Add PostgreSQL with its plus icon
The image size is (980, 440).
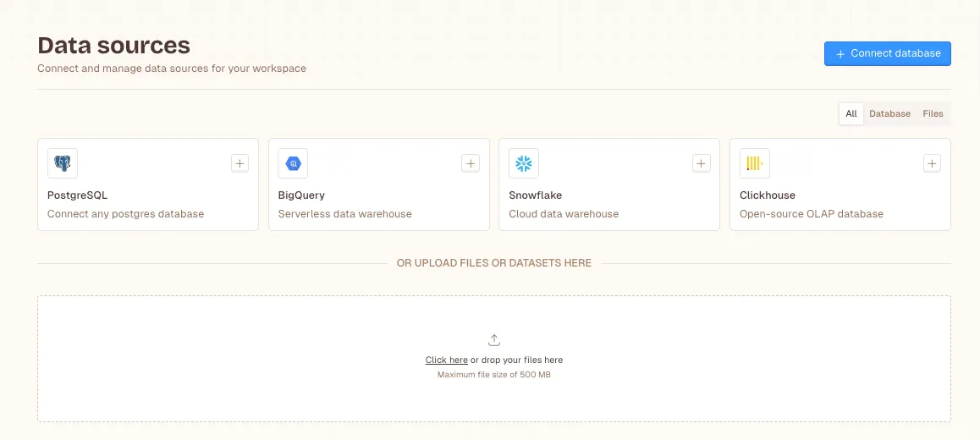pyautogui.click(x=240, y=164)
